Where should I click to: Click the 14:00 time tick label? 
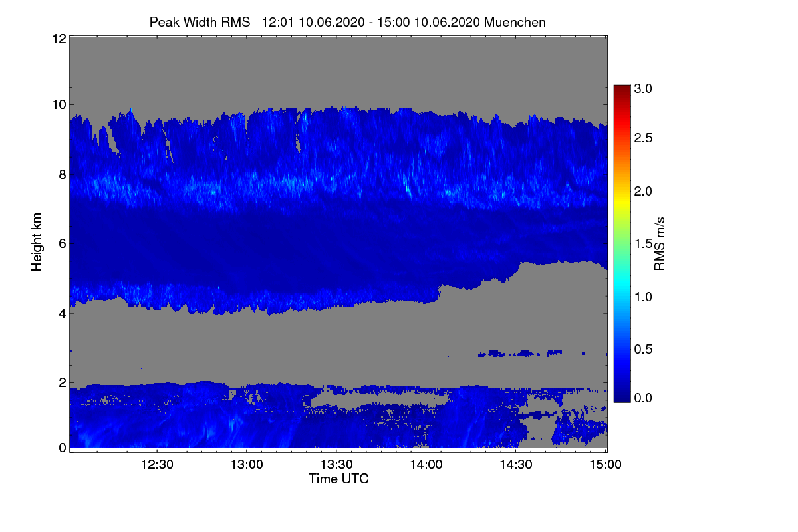click(427, 464)
